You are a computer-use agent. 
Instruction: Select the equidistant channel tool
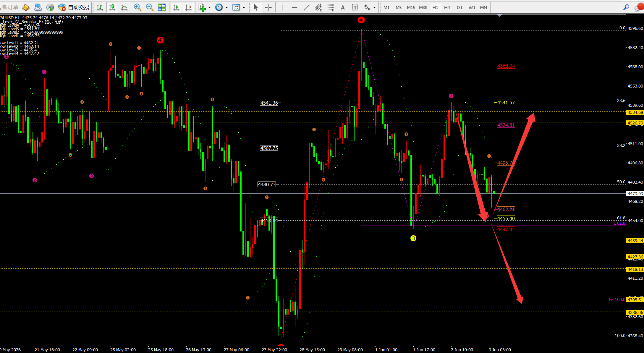[318, 7]
